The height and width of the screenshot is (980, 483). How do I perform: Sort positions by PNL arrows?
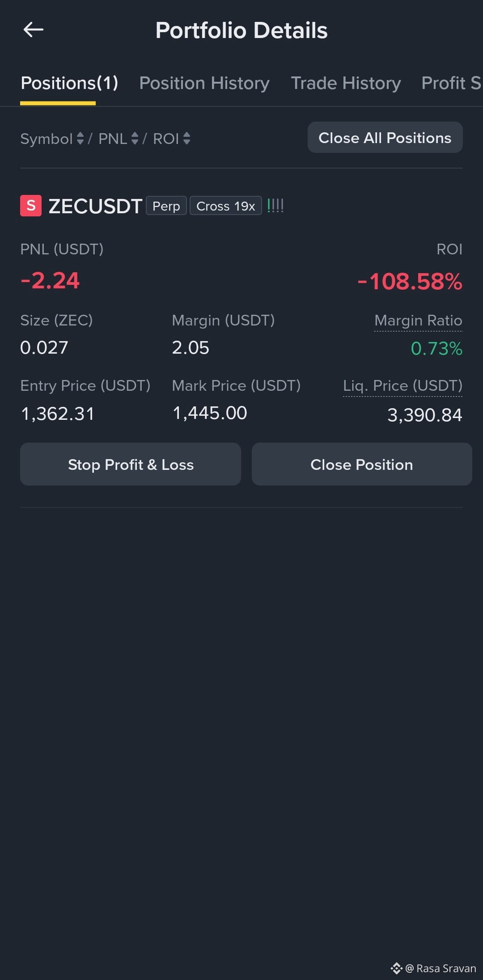point(135,139)
